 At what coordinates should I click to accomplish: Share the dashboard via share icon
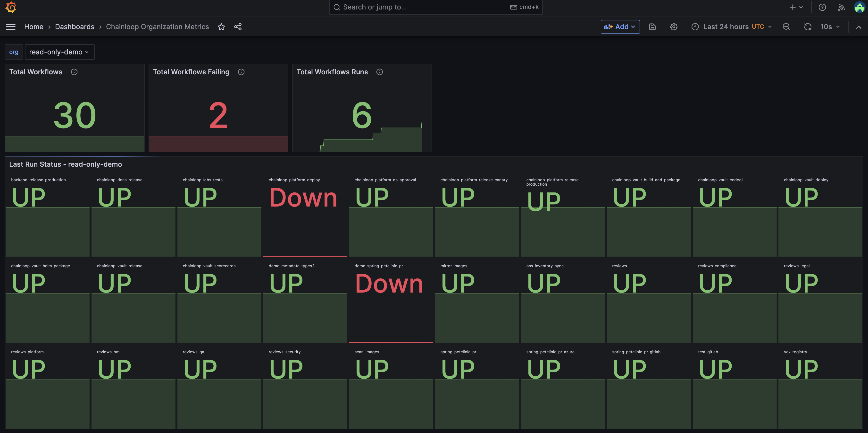(x=238, y=27)
